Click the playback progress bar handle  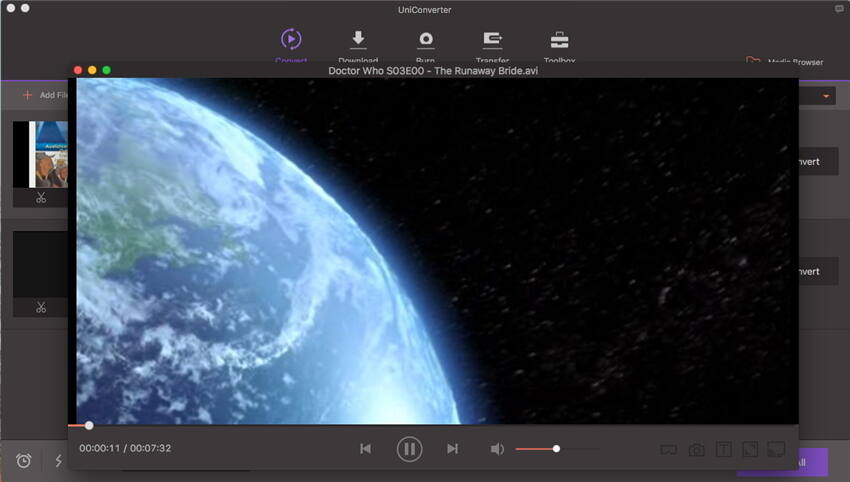pyautogui.click(x=89, y=426)
